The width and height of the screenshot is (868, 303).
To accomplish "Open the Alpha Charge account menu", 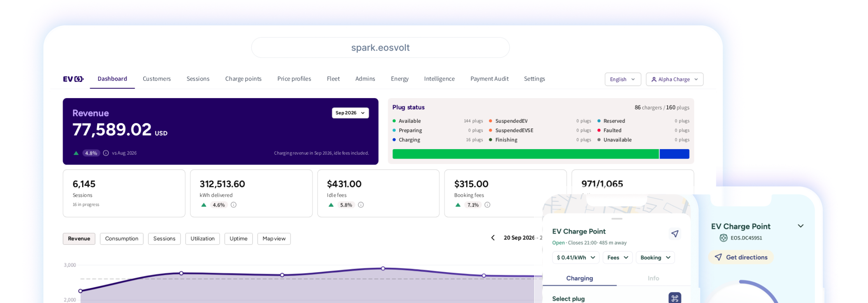I will (675, 79).
